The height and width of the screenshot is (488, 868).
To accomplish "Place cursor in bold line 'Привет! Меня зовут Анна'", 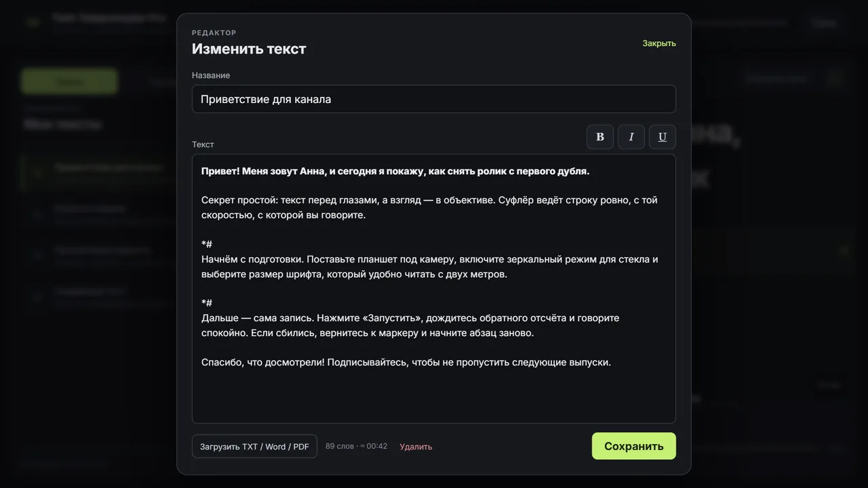I will [x=395, y=171].
